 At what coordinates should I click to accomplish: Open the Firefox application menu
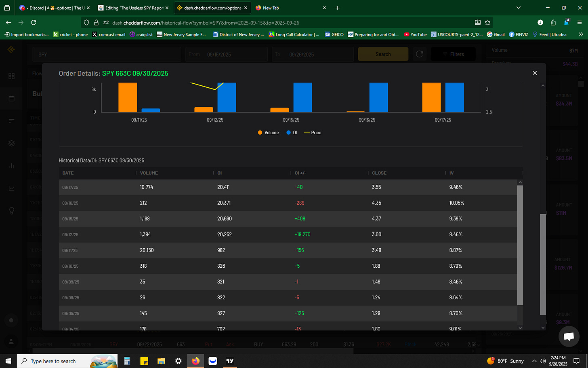(580, 23)
